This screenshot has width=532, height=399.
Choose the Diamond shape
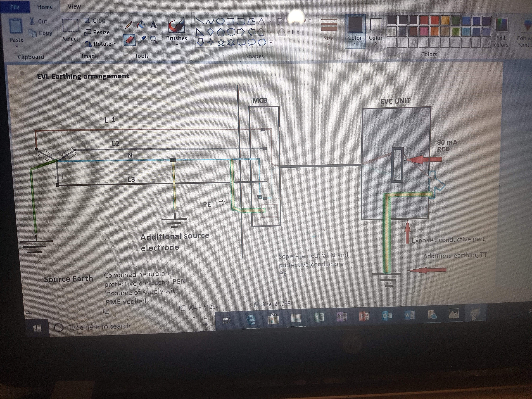(x=210, y=32)
